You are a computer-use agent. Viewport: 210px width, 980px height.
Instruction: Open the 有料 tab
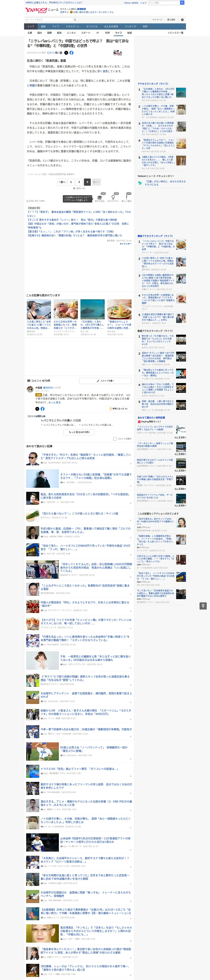pyautogui.click(x=145, y=27)
